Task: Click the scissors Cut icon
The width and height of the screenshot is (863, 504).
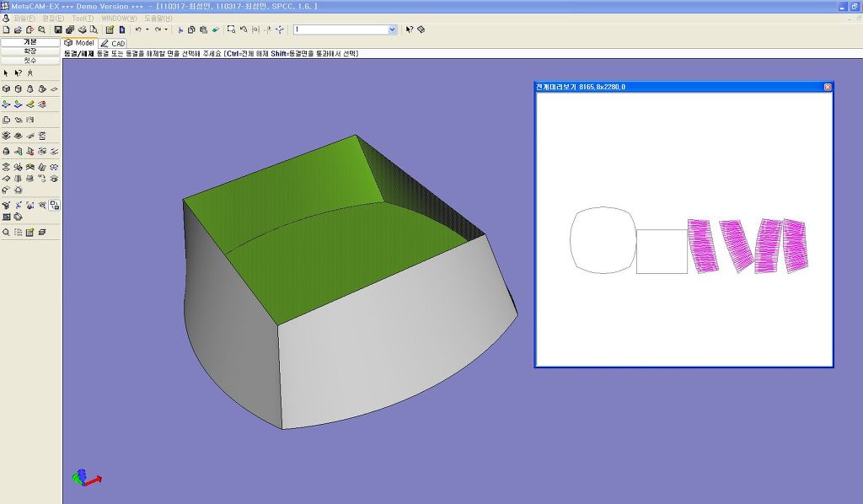Action: [180, 29]
